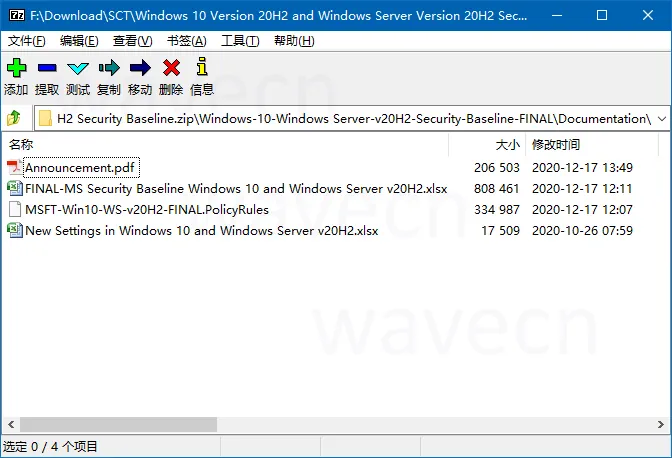This screenshot has width=672, height=458.
Task: Click the folder icon in the address bar
Action: 45,118
